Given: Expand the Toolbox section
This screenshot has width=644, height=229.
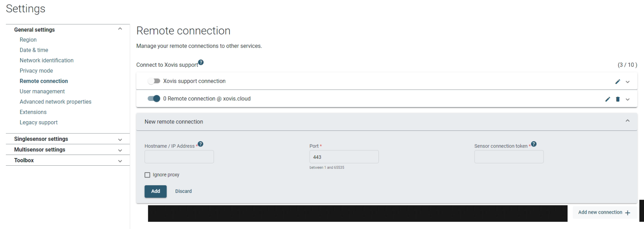Looking at the screenshot, I should [x=120, y=161].
